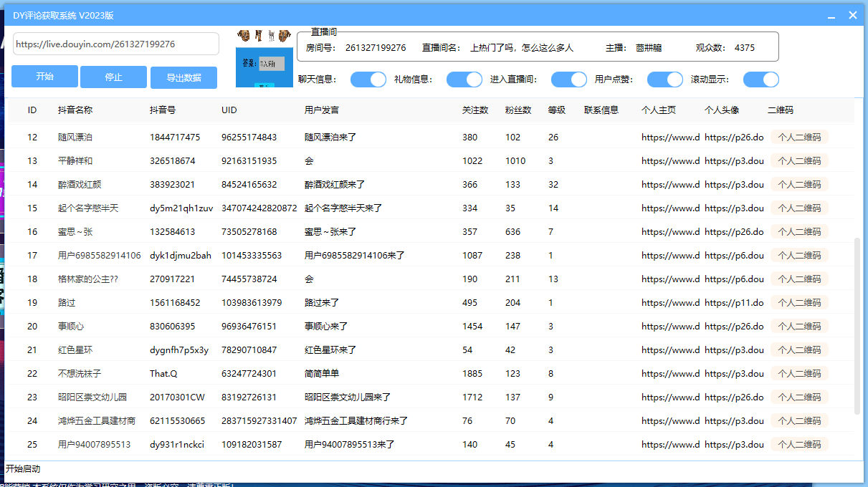Open 个人二维码 for 随风漂泊 row
Screen dimensions: 868x487
[799, 137]
